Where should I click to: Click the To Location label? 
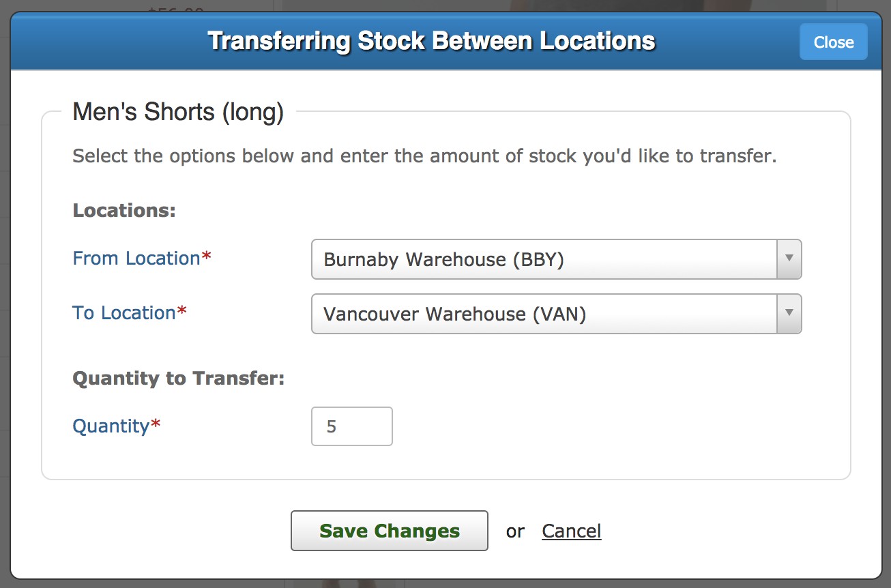tap(123, 312)
